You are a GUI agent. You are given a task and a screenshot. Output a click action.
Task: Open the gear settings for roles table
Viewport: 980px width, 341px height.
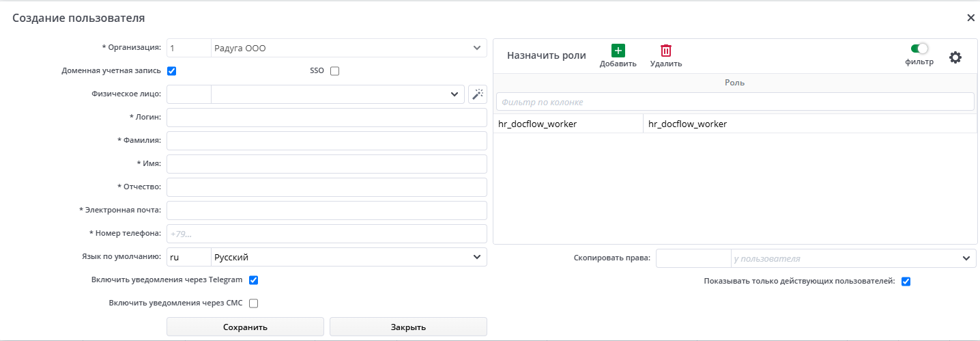(955, 57)
